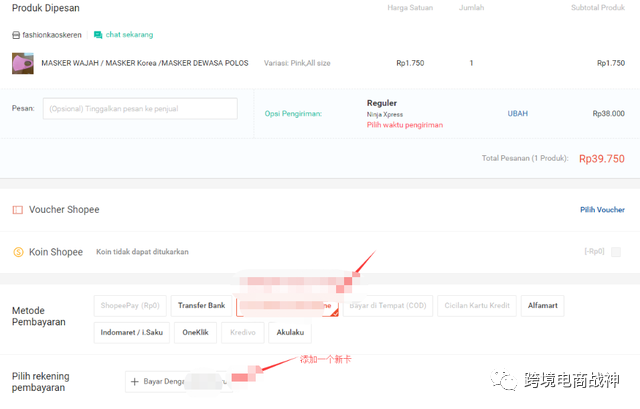The height and width of the screenshot is (409, 640).
Task: Click the Subtotal Produk column header
Action: click(598, 8)
